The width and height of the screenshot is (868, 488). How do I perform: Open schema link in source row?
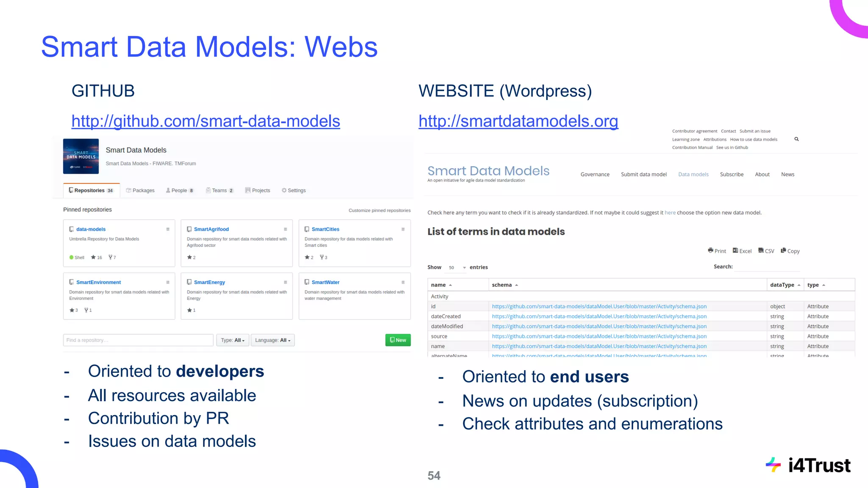[599, 336]
